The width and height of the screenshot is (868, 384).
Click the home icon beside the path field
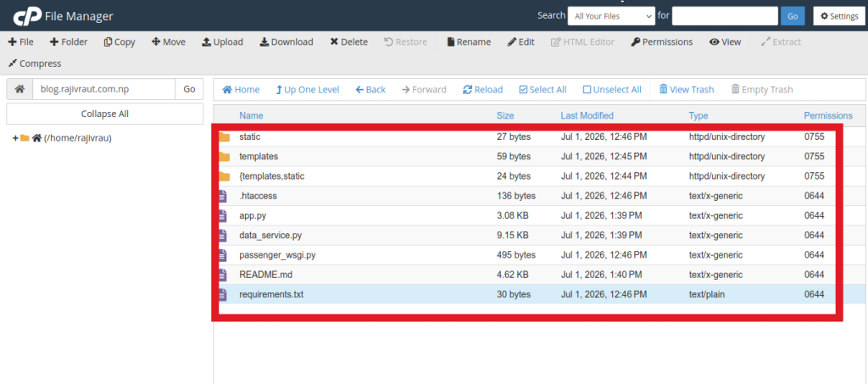(19, 89)
